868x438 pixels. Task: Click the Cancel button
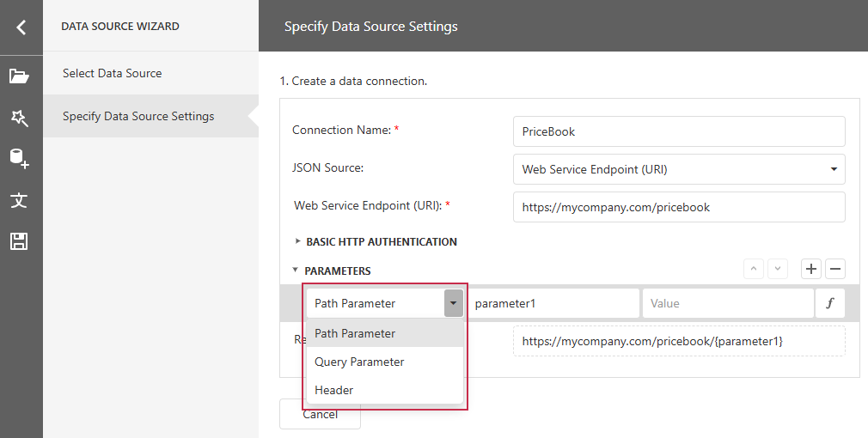(320, 414)
